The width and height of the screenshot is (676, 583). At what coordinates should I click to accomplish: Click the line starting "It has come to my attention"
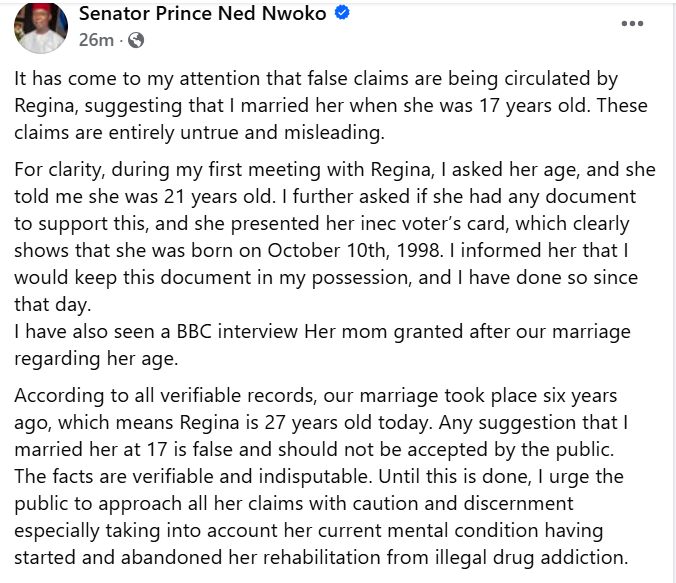point(318,79)
